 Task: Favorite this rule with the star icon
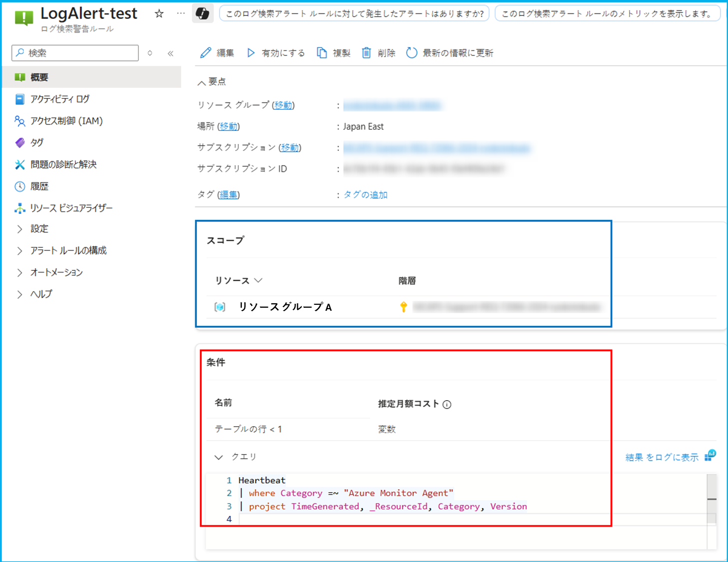coord(159,13)
